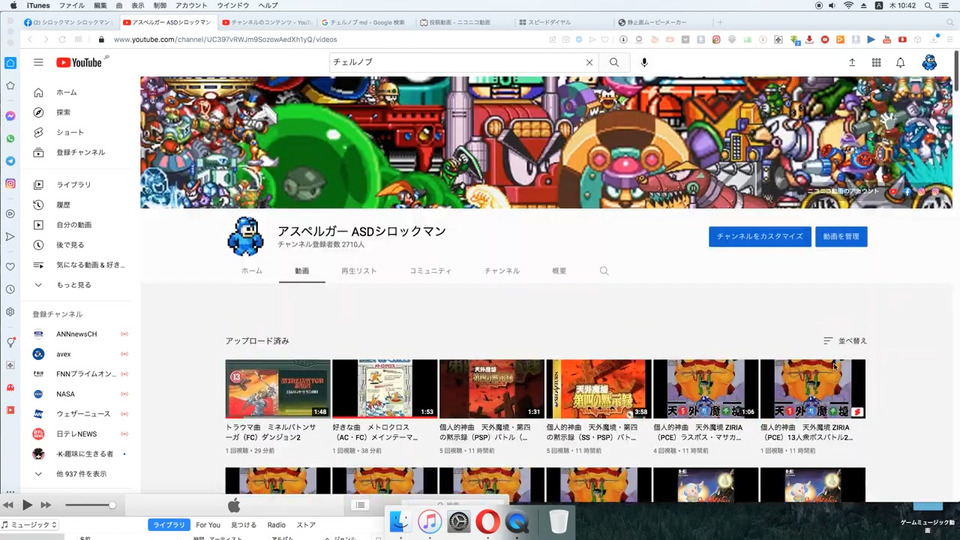960x540 pixels.
Task: Click iTunes play button
Action: pyautogui.click(x=27, y=505)
